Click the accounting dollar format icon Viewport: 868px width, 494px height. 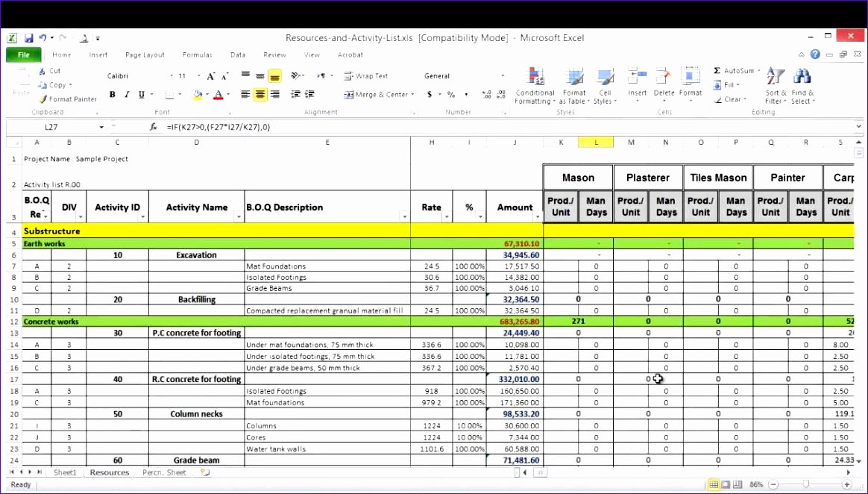(430, 95)
